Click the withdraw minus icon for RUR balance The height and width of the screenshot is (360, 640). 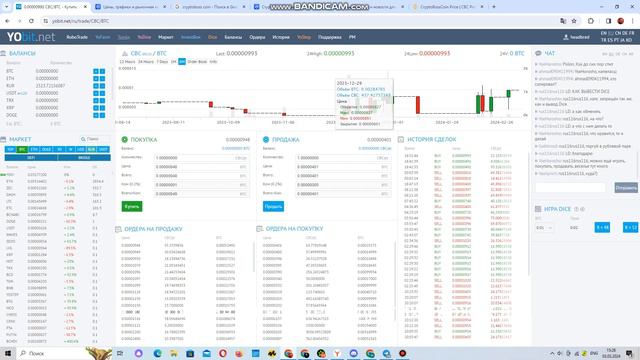point(102,86)
